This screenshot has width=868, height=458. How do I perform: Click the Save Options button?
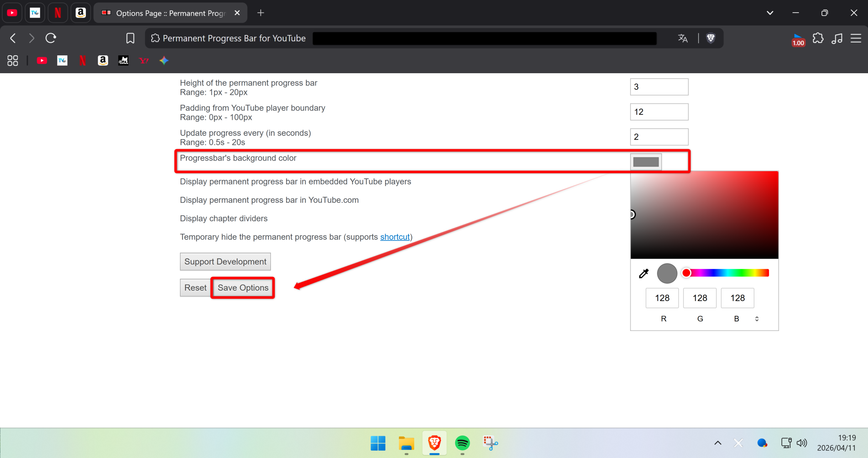(243, 288)
